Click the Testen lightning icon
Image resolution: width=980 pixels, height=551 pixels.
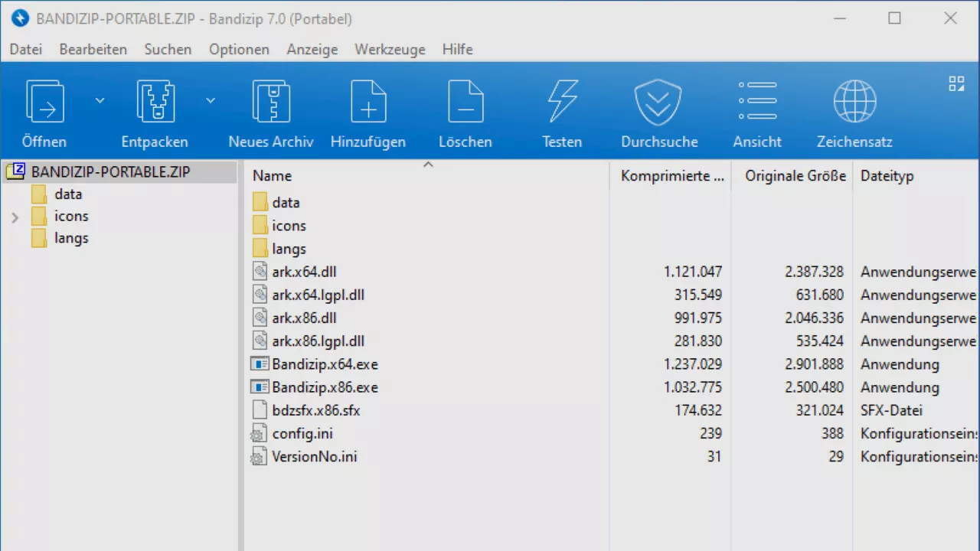coord(562,101)
